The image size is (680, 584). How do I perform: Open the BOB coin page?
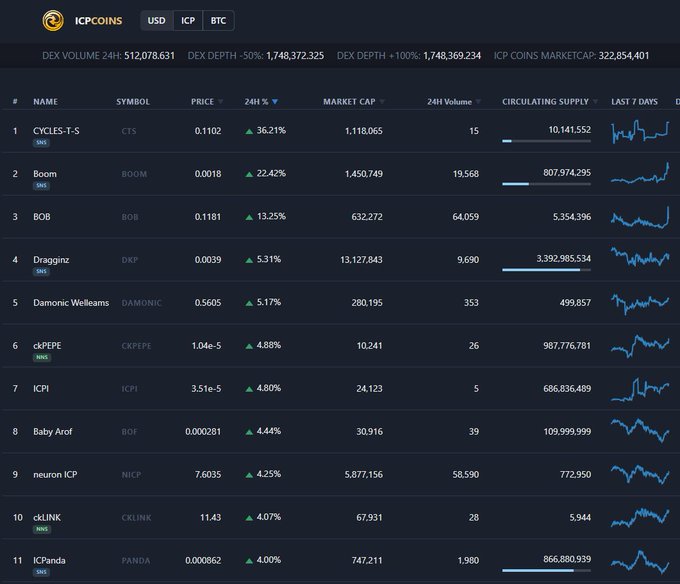42,217
